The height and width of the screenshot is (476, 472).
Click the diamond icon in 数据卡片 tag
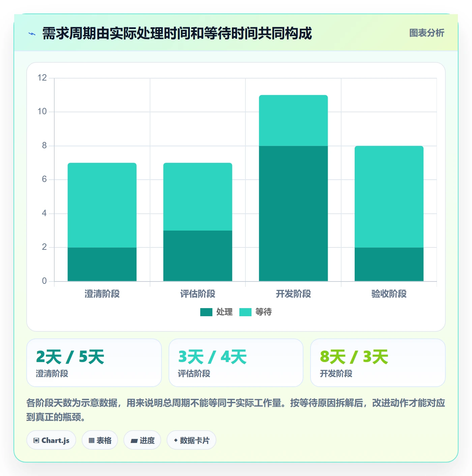pyautogui.click(x=176, y=440)
